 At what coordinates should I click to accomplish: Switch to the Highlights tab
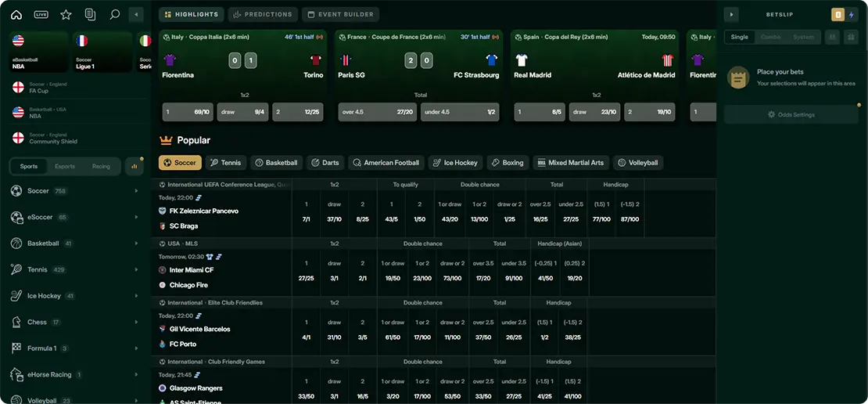[x=191, y=14]
